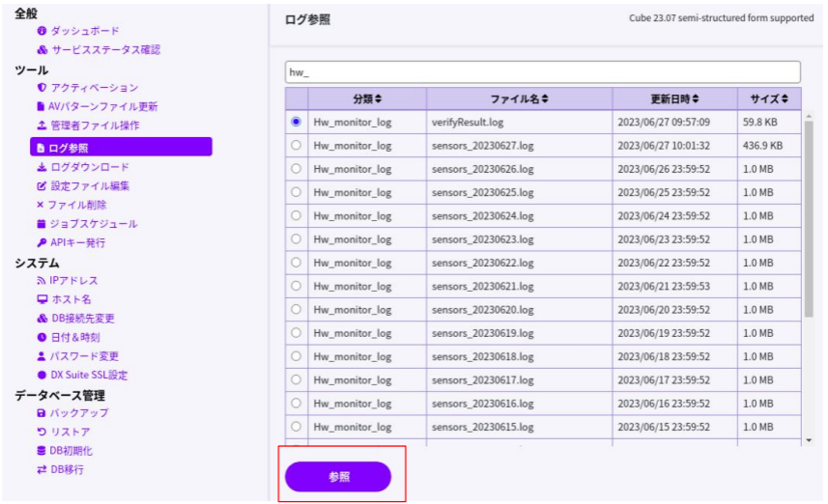Click the file delete X icon
Image resolution: width=828 pixels, height=504 pixels.
click(41, 205)
